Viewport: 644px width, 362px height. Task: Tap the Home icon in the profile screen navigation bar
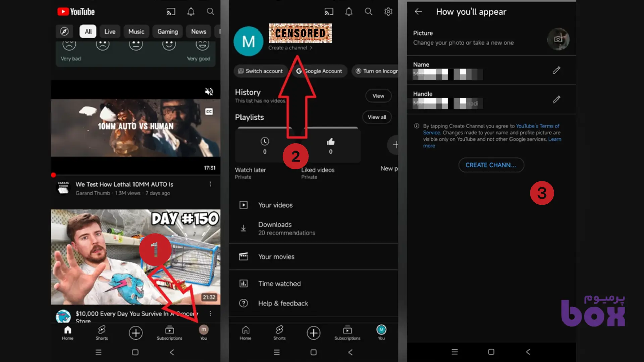coord(246,333)
